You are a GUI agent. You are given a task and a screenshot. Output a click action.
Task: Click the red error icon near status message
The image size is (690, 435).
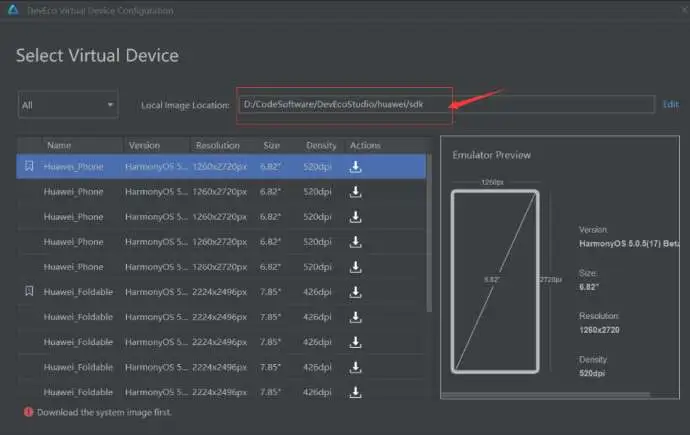click(29, 412)
